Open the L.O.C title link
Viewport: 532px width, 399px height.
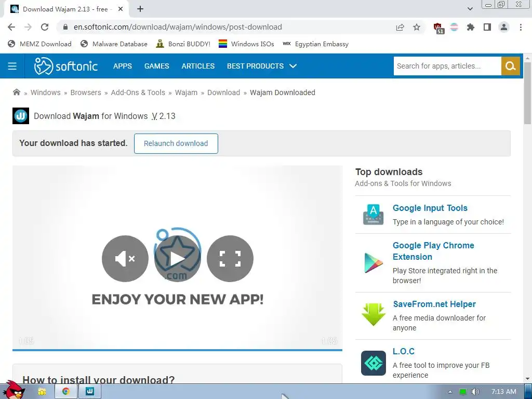[x=404, y=351]
